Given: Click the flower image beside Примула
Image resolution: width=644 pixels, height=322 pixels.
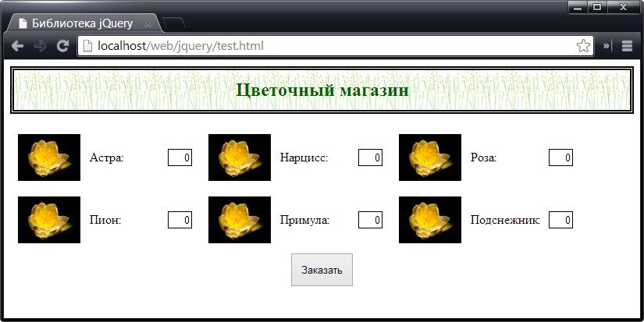Looking at the screenshot, I should [240, 220].
